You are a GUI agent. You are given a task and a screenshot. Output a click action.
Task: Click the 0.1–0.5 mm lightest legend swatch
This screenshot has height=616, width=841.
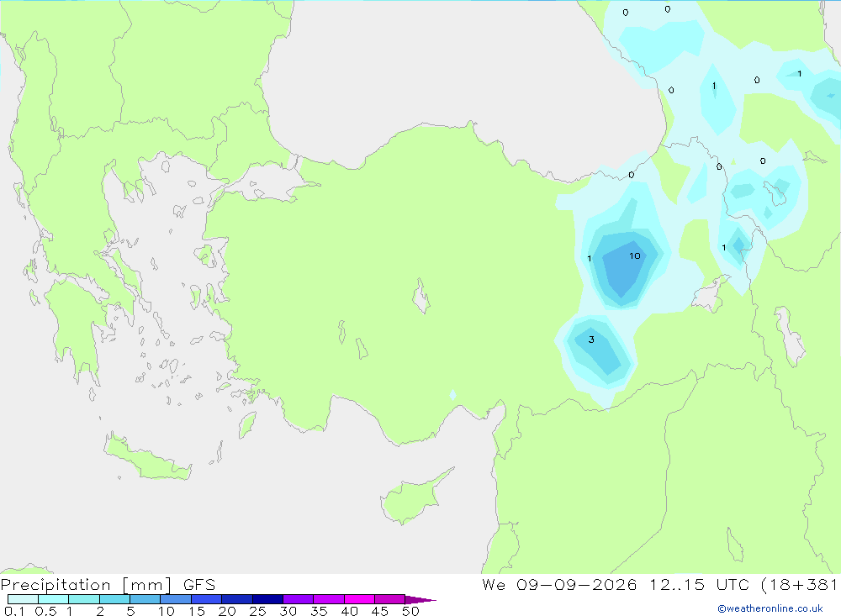(23, 599)
